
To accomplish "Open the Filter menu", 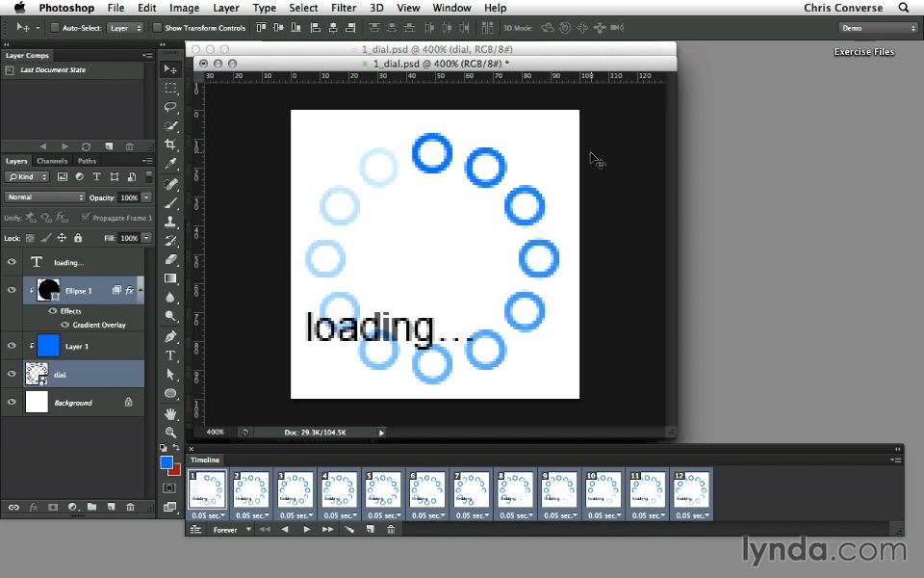I will (344, 8).
